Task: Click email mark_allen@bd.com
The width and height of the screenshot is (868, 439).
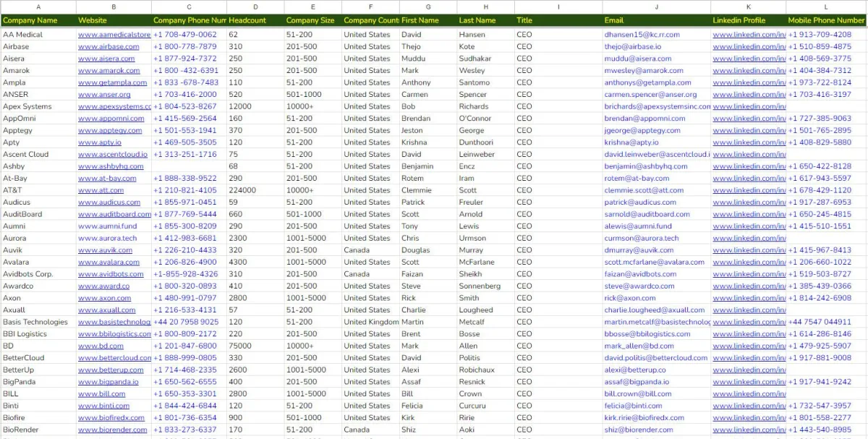Action: tap(639, 346)
